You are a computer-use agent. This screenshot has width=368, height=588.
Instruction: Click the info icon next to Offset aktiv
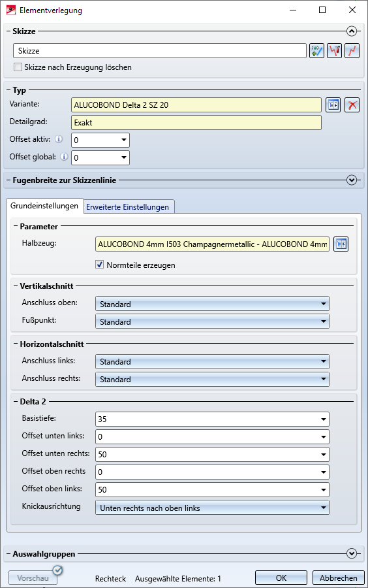pos(59,139)
